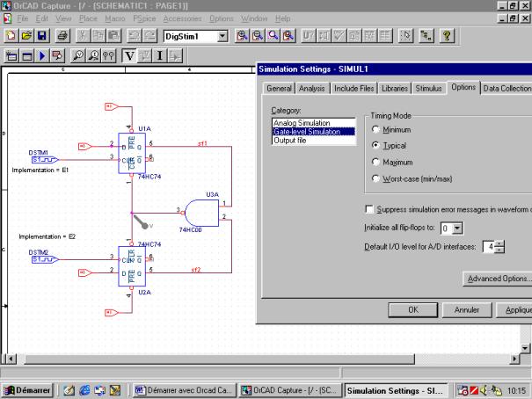Open the bill of materials table icon
532x399 pixels.
coord(385,36)
